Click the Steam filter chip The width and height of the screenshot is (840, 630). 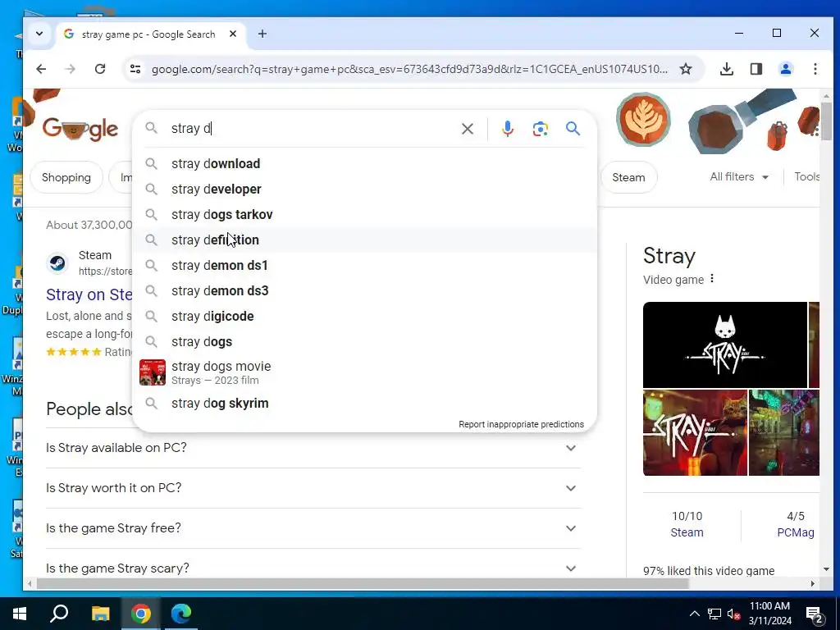(628, 177)
